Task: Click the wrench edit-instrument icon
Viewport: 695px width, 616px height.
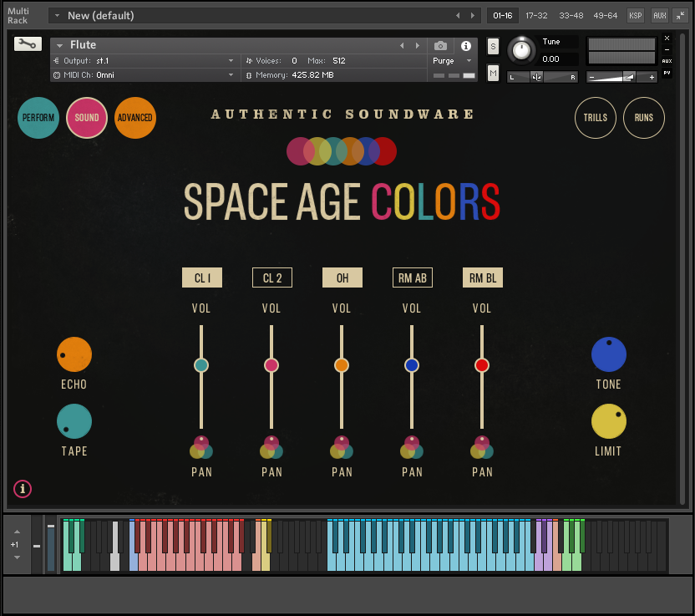Action: click(28, 44)
